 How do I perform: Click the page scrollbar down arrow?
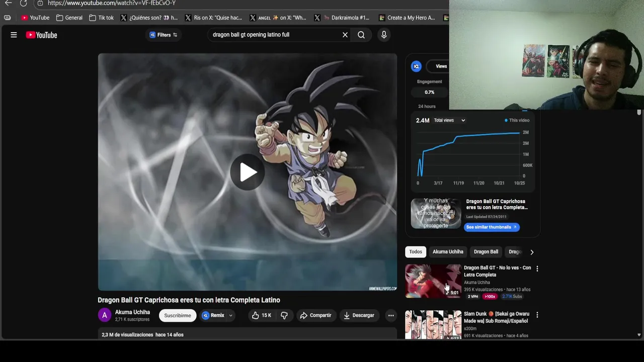[639, 335]
